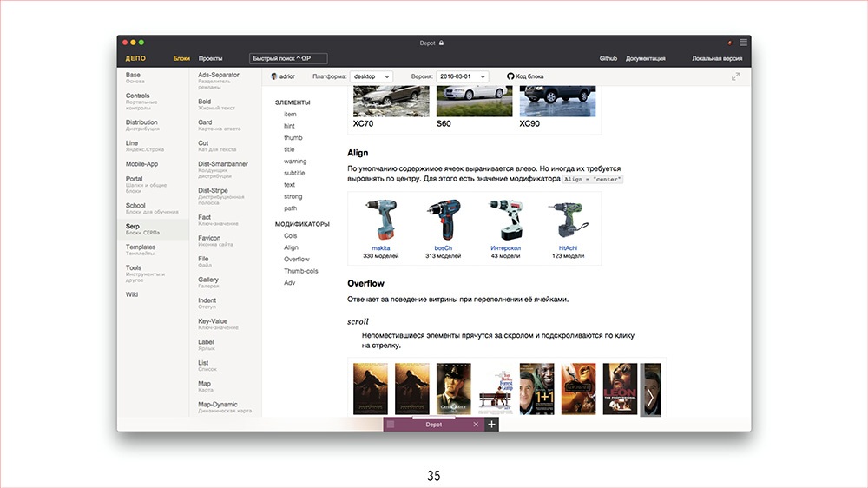This screenshot has width=868, height=488.
Task: Click the lock icon beside Depot title
Action: [x=441, y=43]
